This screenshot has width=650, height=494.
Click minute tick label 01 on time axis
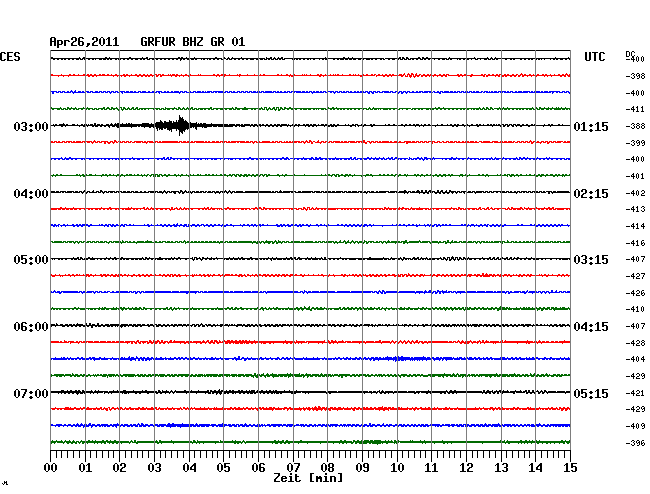click(x=85, y=468)
